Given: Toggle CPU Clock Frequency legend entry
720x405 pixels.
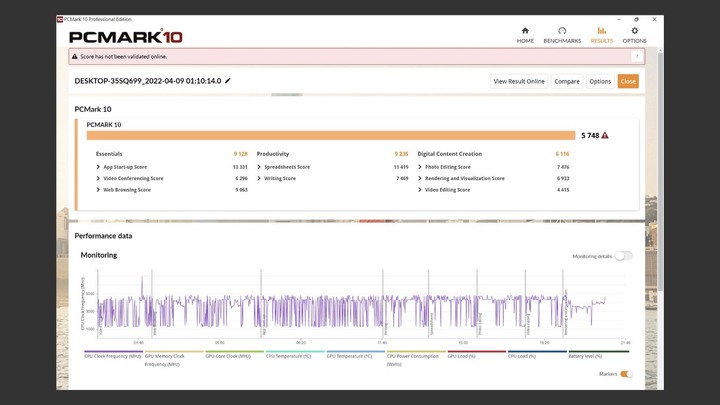Looking at the screenshot, I should (112, 356).
